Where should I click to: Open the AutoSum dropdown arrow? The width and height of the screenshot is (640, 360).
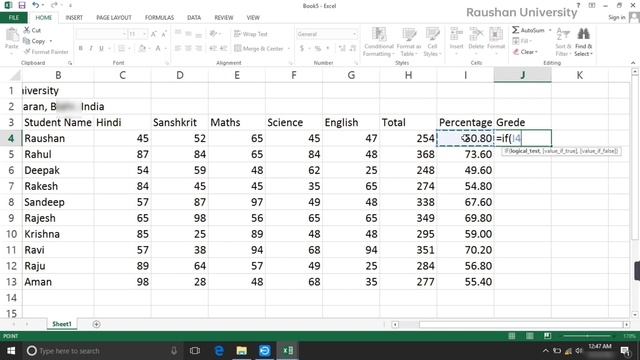pos(550,30)
